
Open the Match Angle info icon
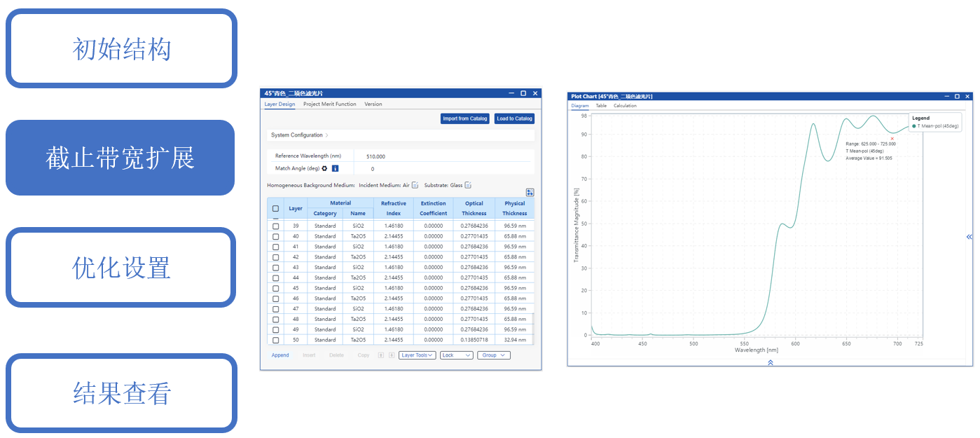point(335,168)
